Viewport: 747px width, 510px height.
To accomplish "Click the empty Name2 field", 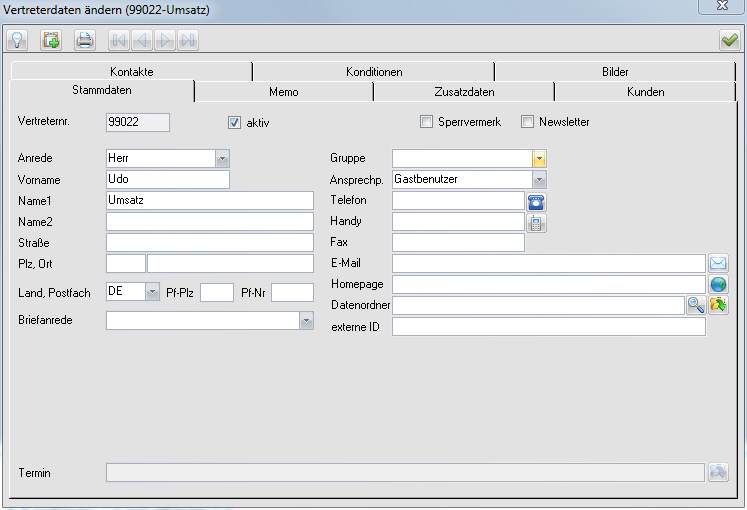I will 210,221.
